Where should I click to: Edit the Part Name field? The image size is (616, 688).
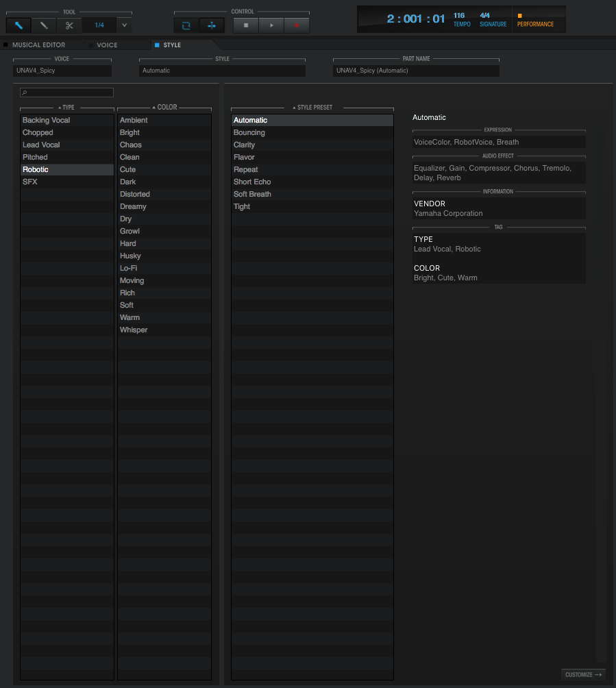(416, 71)
